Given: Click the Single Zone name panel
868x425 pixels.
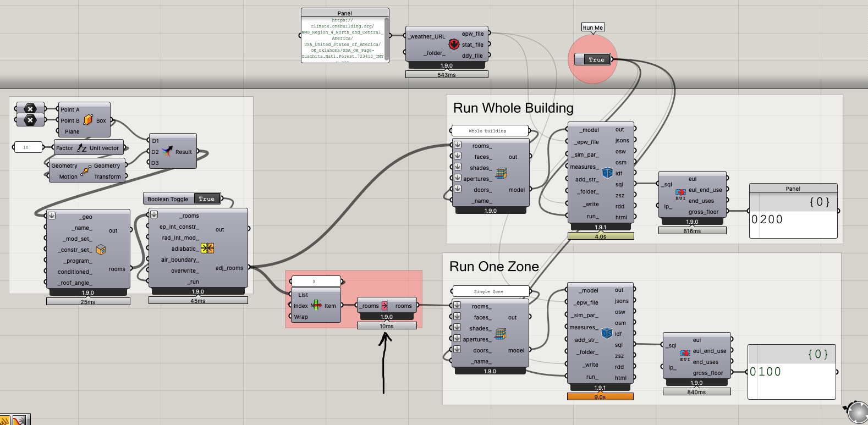Looking at the screenshot, I should pyautogui.click(x=490, y=291).
